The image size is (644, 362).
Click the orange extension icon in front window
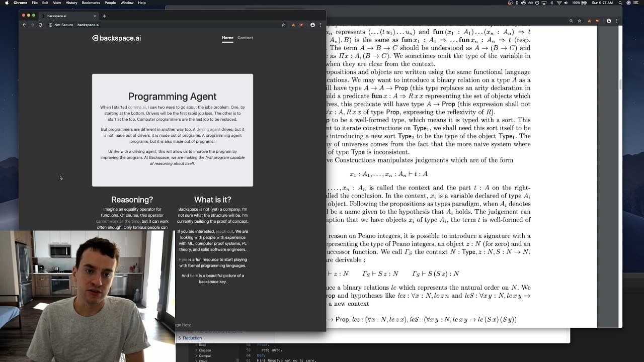tap(293, 25)
